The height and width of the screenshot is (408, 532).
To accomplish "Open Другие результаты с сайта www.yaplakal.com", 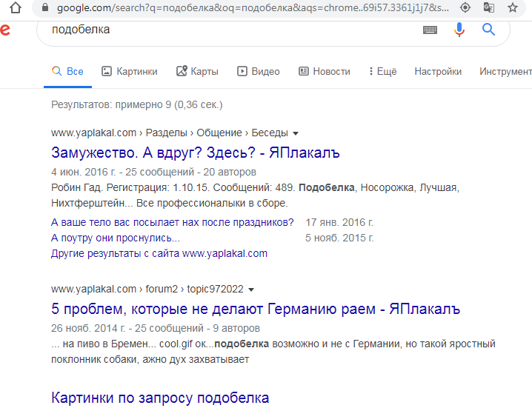I will [159, 254].
